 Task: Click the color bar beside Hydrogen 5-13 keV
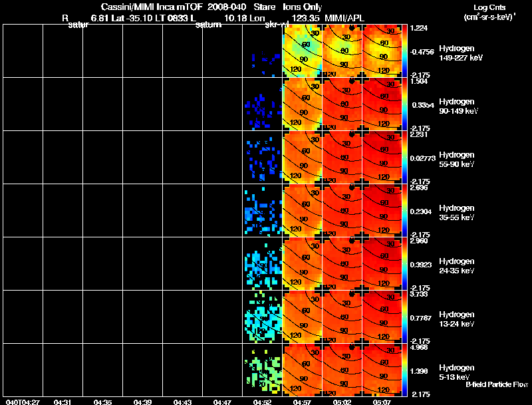pos(404,370)
